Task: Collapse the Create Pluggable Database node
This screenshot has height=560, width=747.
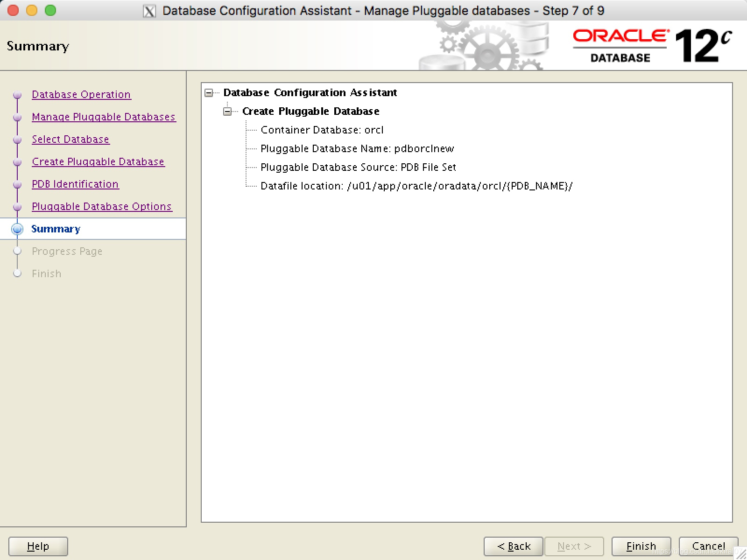Action: click(227, 112)
